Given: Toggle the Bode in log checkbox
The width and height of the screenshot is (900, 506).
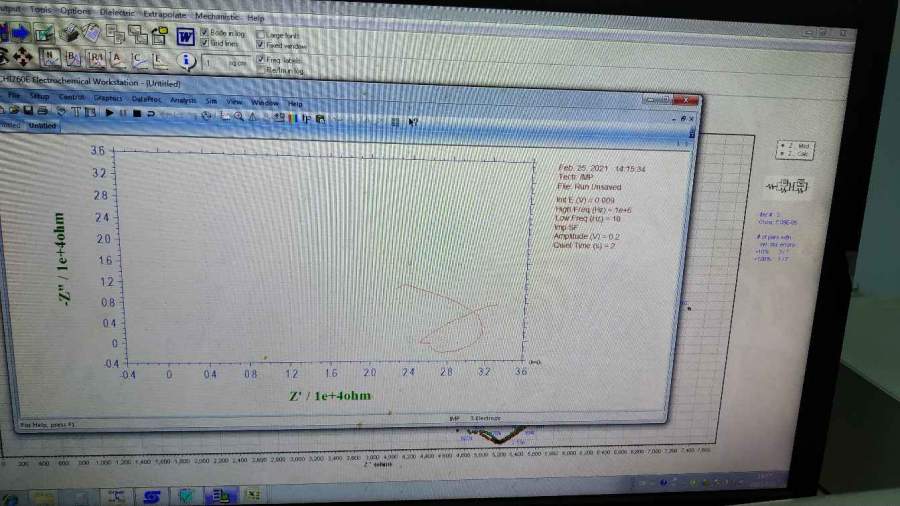Looking at the screenshot, I should 204,32.
